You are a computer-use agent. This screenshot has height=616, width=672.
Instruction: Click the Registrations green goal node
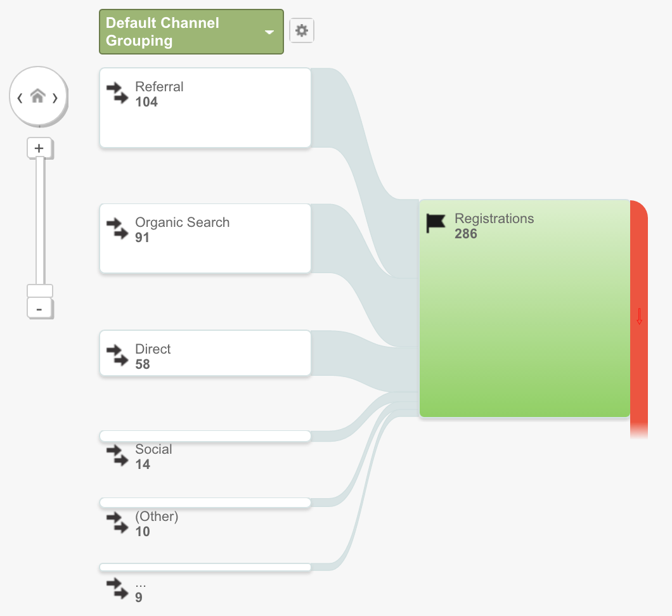(x=524, y=308)
